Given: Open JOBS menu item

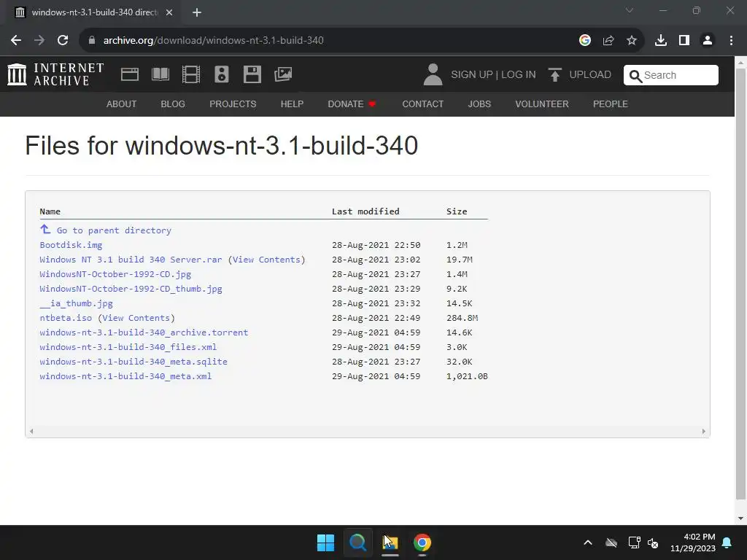Looking at the screenshot, I should [479, 104].
